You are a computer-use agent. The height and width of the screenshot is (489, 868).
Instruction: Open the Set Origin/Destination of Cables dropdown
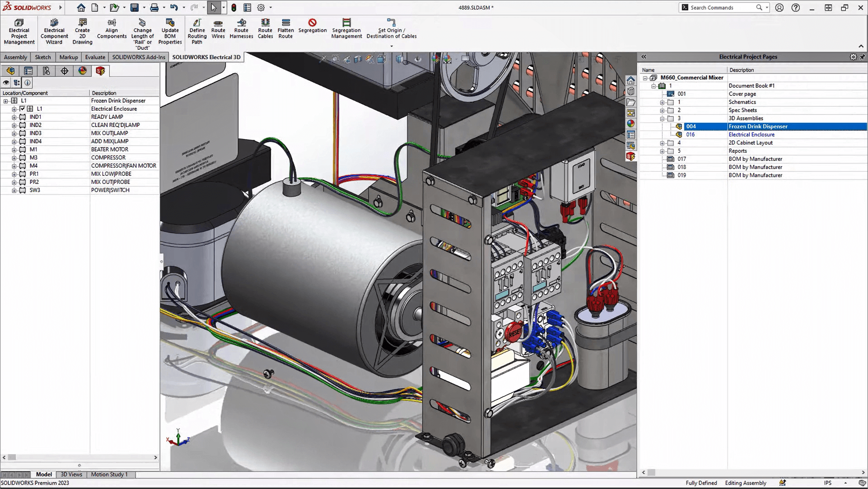[x=391, y=46]
